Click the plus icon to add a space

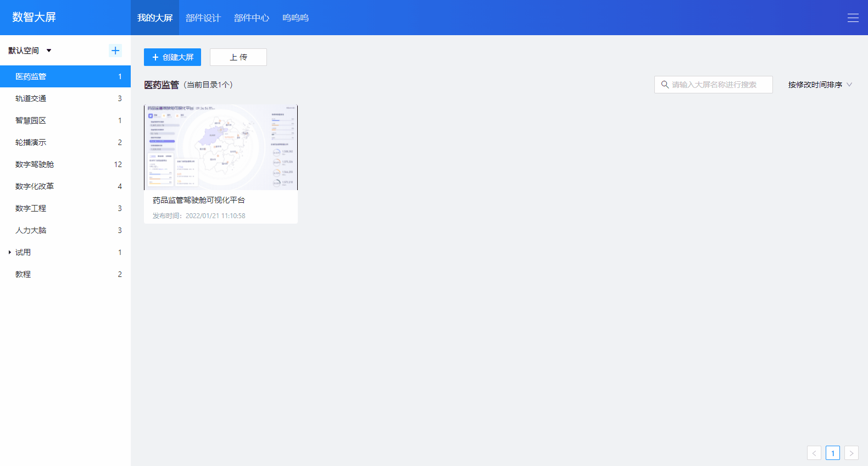pyautogui.click(x=115, y=51)
